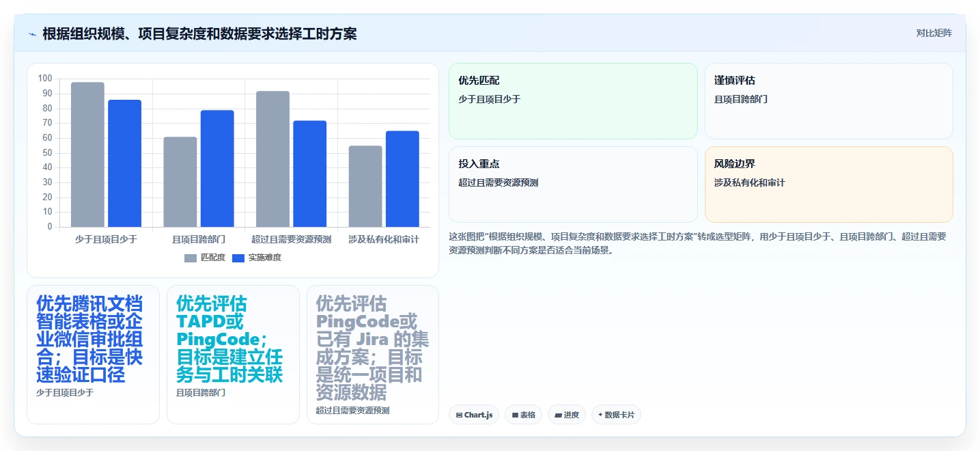Open the green 优先匹配 card
This screenshot has width=980, height=451.
coord(573,101)
